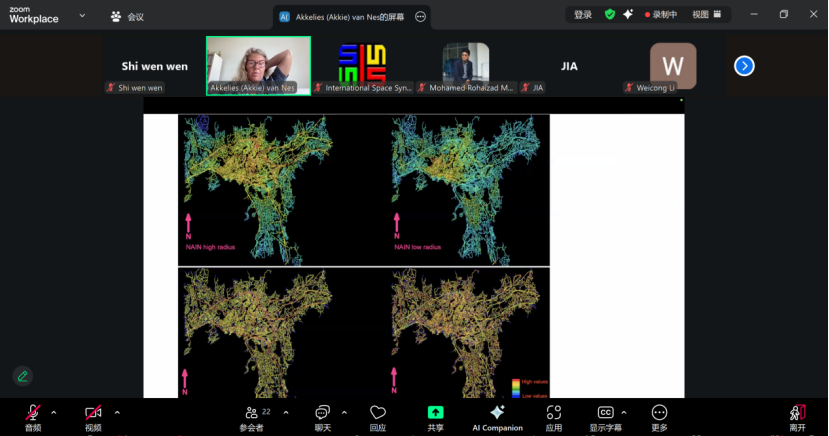Open the view layout menu
Image resolution: width=829 pixels, height=436 pixels.
pos(707,15)
